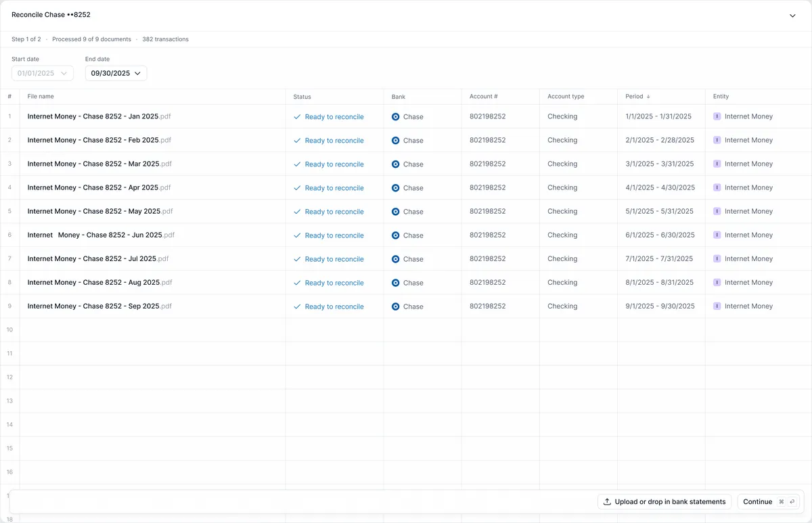The image size is (812, 523).
Task: Click the upload arrow icon
Action: [607, 502]
